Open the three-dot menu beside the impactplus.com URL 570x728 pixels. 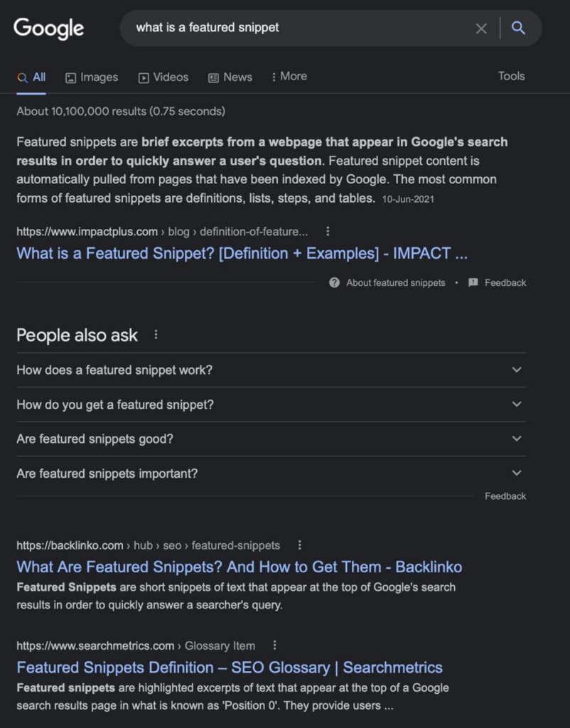[328, 231]
